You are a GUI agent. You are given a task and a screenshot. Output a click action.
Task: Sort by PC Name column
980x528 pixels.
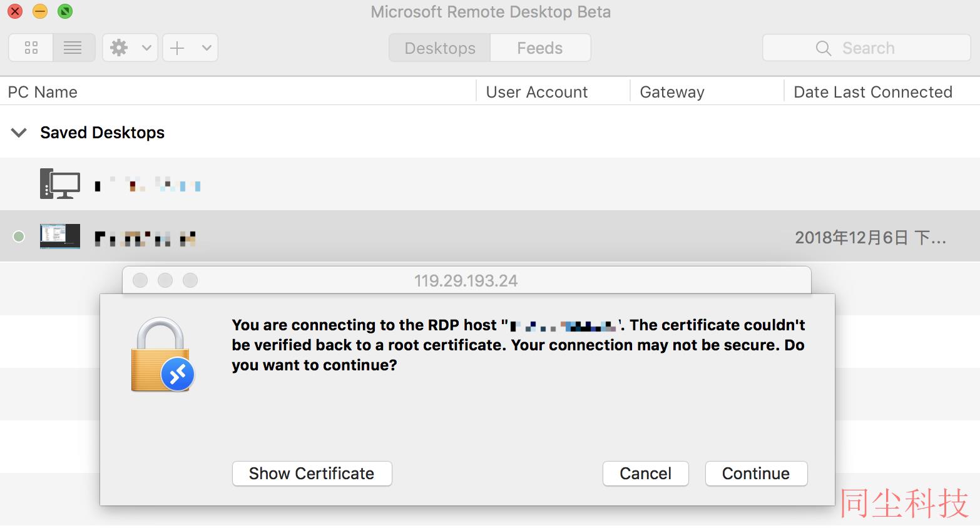click(x=43, y=92)
